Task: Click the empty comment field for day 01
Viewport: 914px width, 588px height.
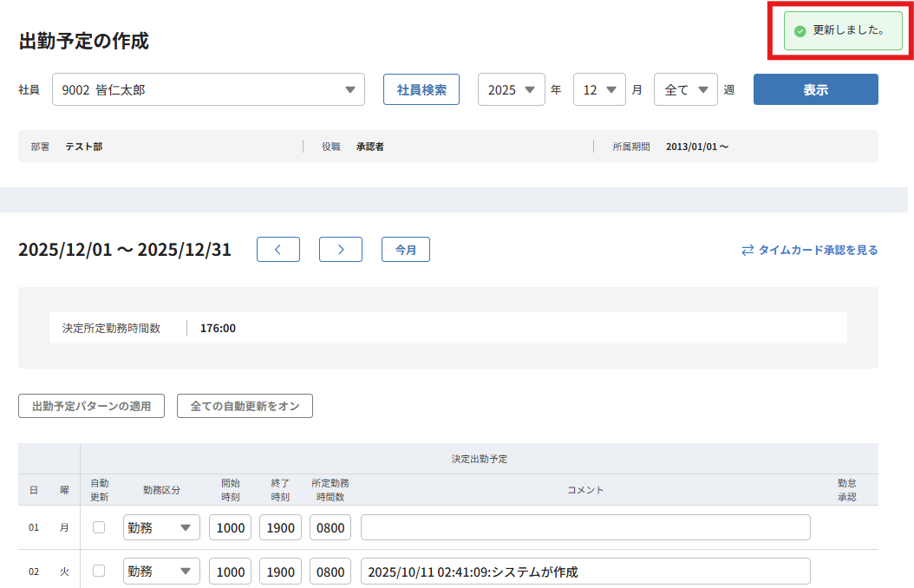Action: click(x=585, y=527)
